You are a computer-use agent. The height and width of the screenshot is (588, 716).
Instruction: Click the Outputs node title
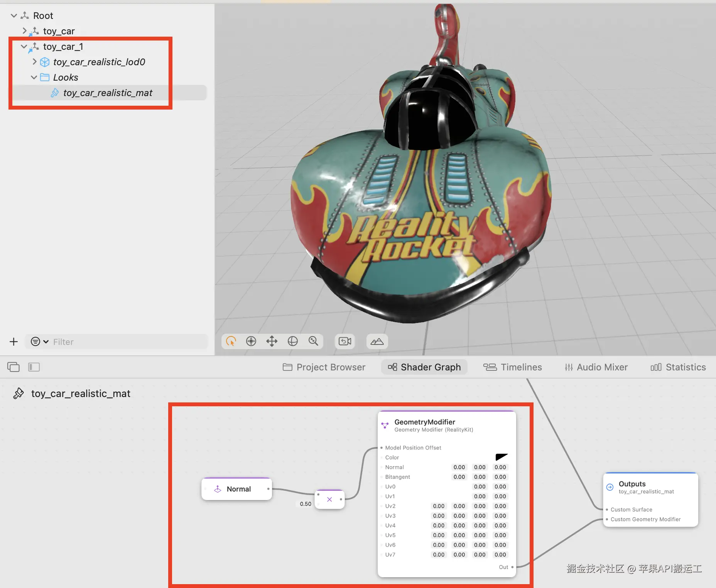[632, 484]
